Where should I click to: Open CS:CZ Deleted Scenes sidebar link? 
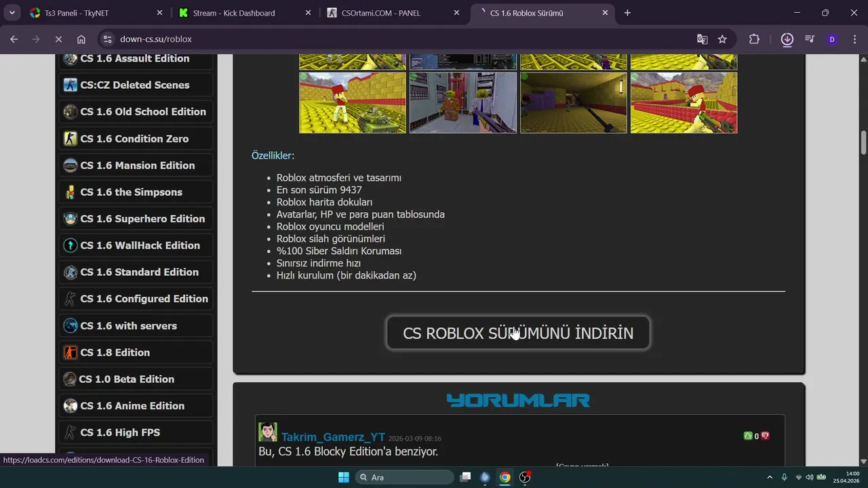coord(136,85)
